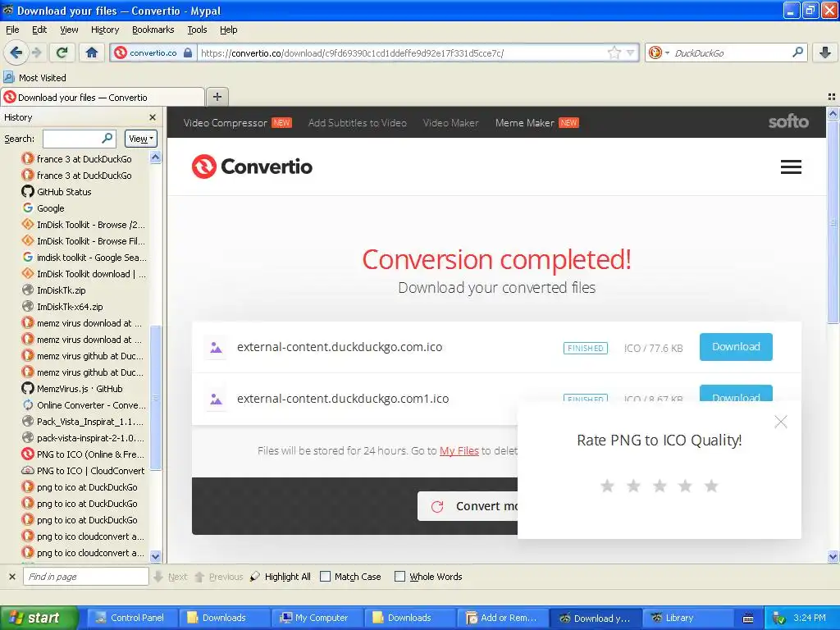Switch to Add or Rem... in taskbar

click(x=501, y=618)
